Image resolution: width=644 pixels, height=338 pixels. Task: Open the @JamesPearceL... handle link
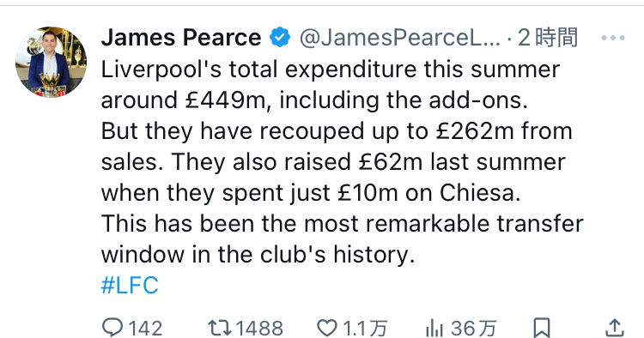(400, 38)
